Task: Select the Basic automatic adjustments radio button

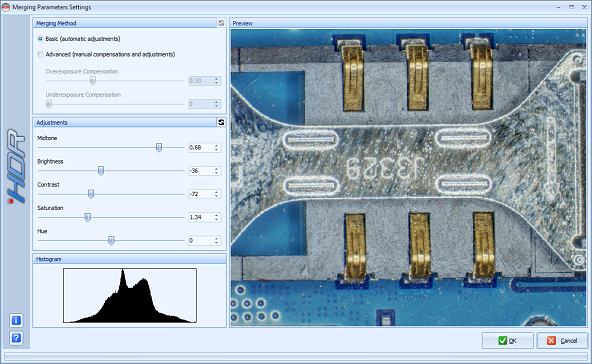Action: pyautogui.click(x=40, y=39)
